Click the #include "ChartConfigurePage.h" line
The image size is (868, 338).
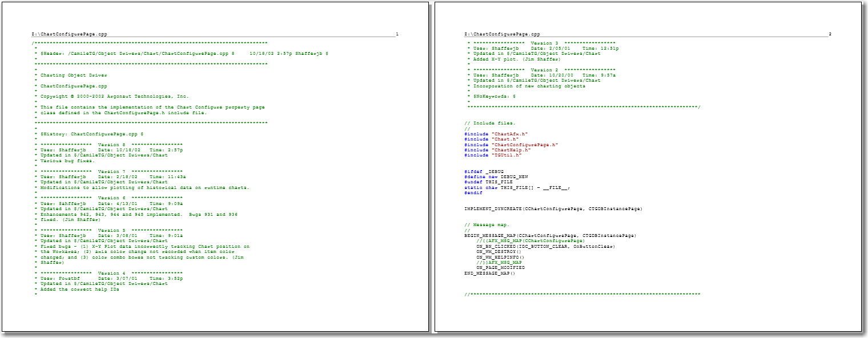point(511,144)
